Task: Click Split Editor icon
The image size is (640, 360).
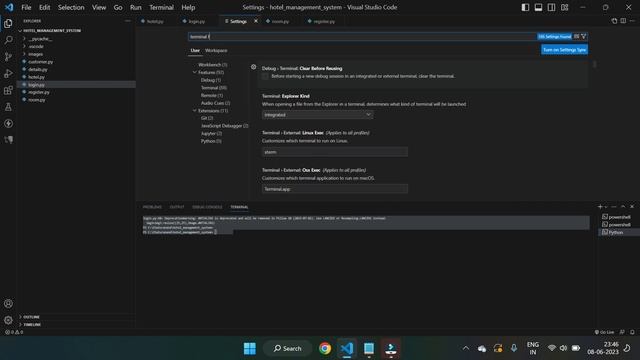Action: tap(623, 21)
